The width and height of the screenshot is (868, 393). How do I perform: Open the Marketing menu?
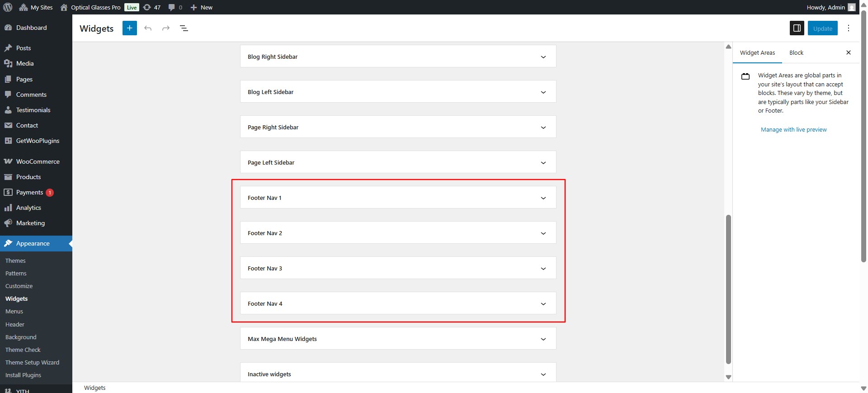click(x=30, y=223)
